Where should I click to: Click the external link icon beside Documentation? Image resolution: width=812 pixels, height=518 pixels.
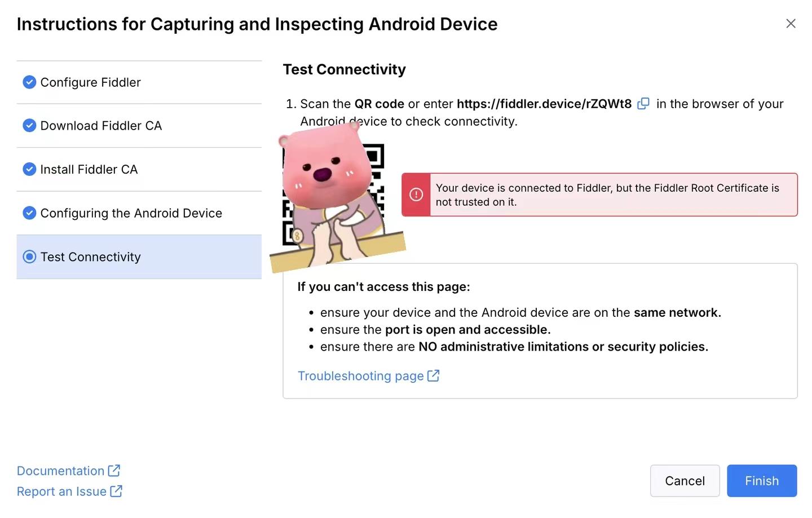pyautogui.click(x=114, y=471)
